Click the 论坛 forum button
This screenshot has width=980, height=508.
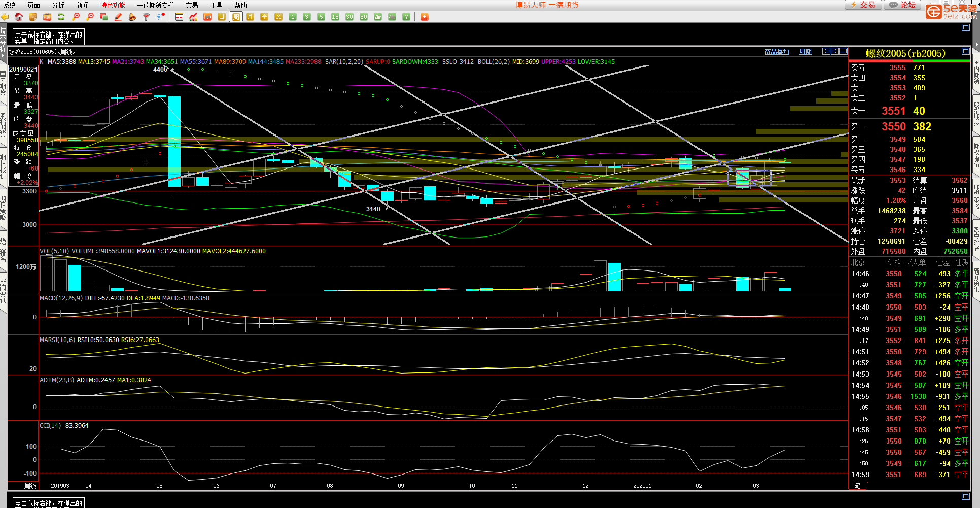point(903,5)
